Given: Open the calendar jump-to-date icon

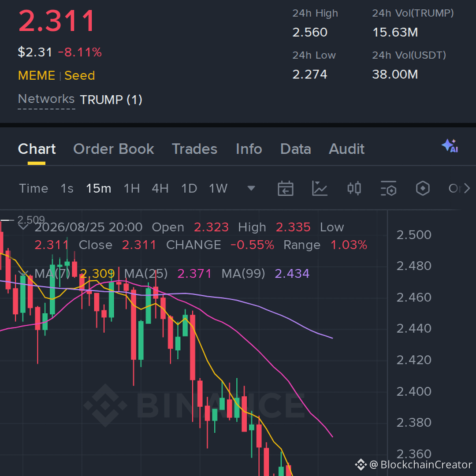Looking at the screenshot, I should pyautogui.click(x=285, y=189).
